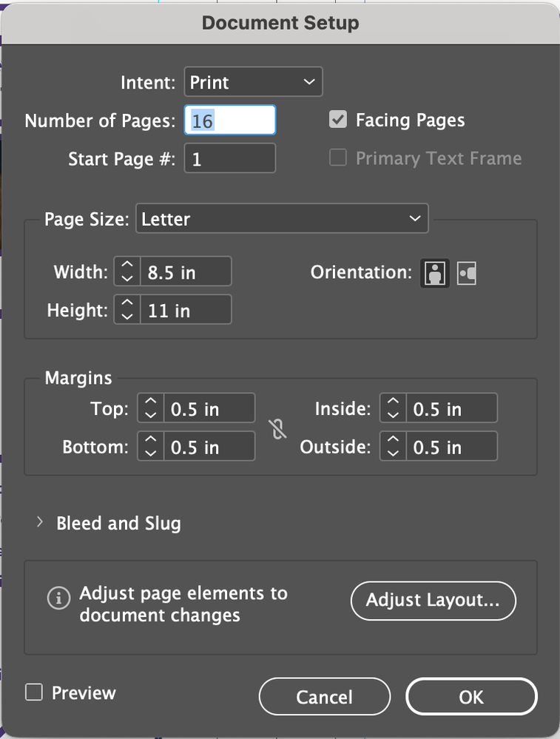Open the Page Size dropdown
560x739 pixels.
click(282, 218)
